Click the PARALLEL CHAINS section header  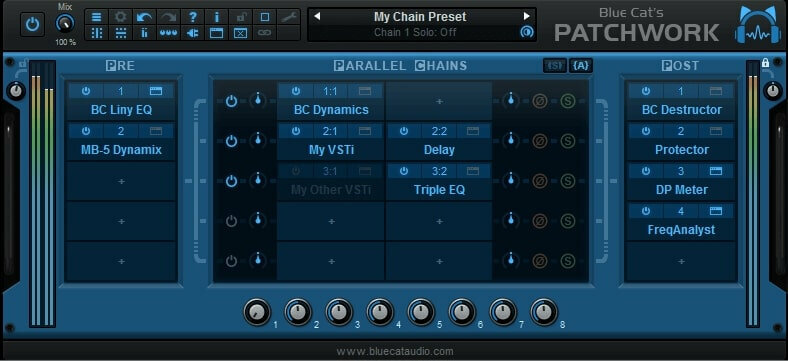400,65
